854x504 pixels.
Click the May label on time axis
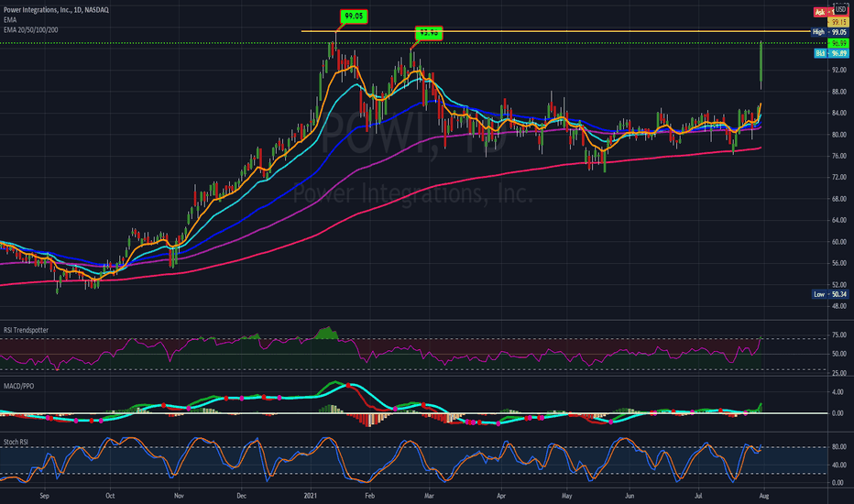point(567,497)
